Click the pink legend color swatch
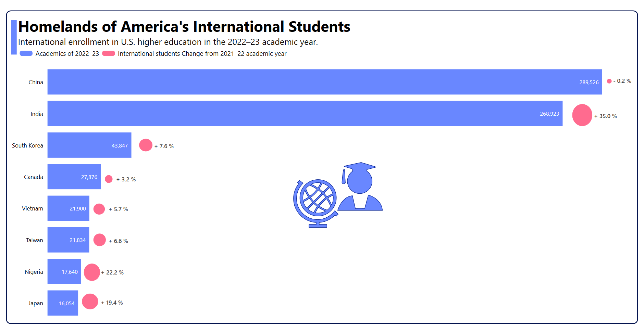The width and height of the screenshot is (644, 333). click(109, 53)
